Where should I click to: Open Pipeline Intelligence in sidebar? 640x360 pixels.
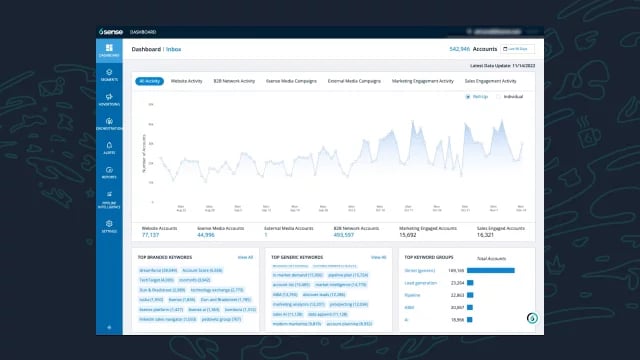tap(109, 199)
